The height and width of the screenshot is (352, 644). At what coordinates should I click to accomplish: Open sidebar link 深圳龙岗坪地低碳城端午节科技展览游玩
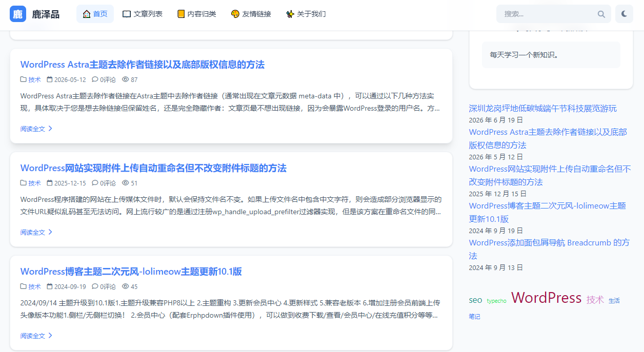click(x=543, y=108)
